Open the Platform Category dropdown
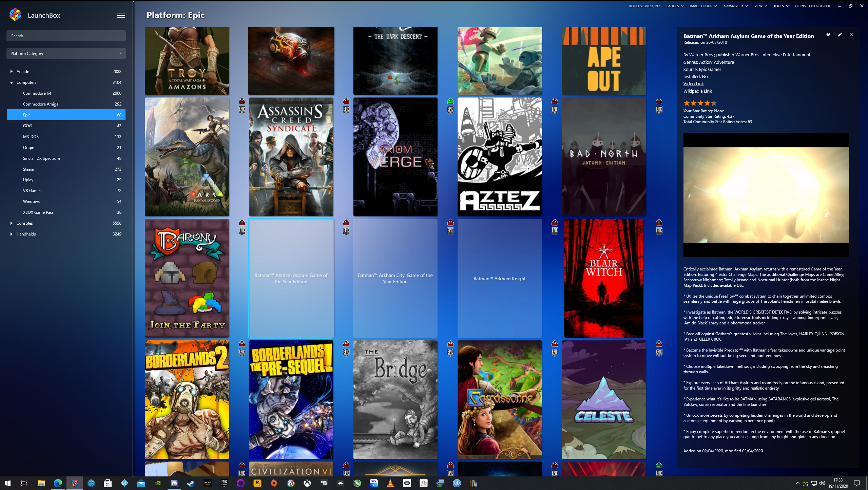Screen dimensions: 868x490 [x=66, y=53]
